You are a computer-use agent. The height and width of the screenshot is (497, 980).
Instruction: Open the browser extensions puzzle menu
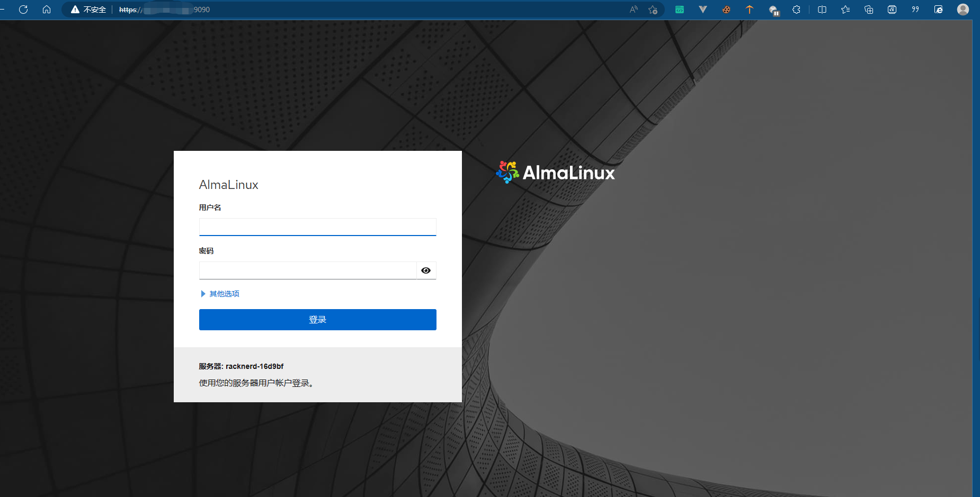(796, 10)
